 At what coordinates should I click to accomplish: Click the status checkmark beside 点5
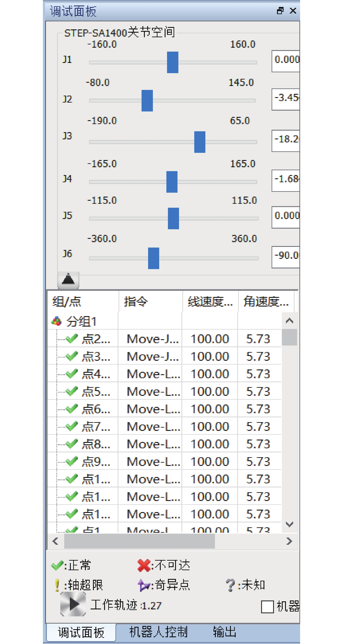72,391
